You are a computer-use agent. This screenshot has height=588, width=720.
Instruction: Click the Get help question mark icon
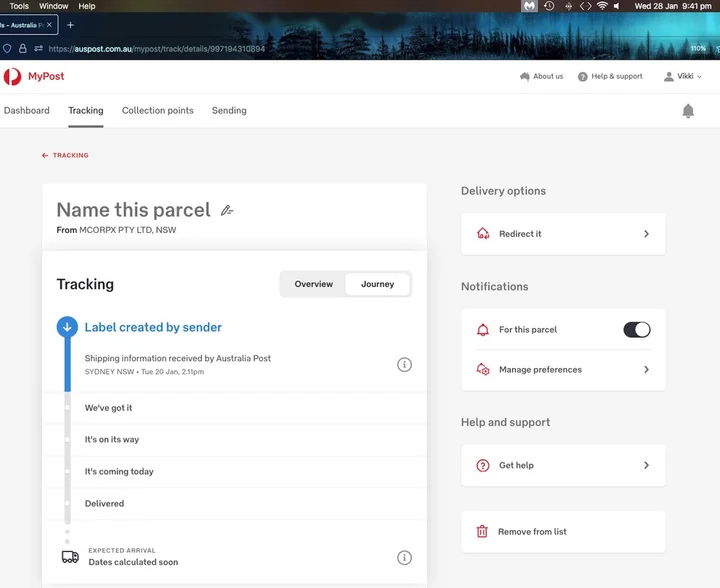click(x=483, y=466)
